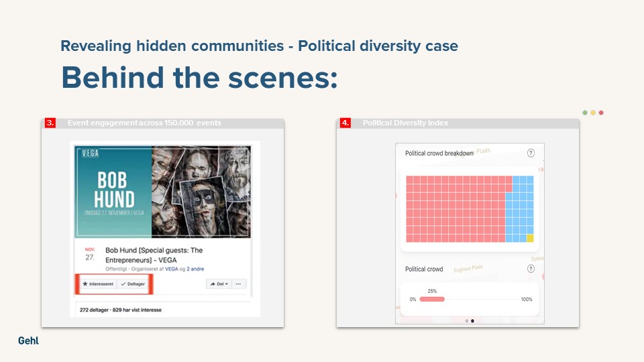The width and height of the screenshot is (644, 362).
Task: Open the three-dot more options menu
Action: click(239, 284)
